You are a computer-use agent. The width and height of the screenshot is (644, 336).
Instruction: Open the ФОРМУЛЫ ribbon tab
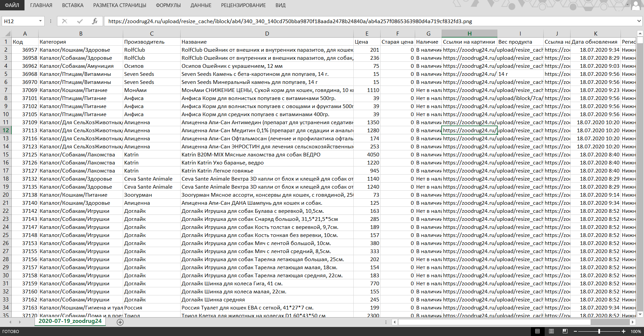pyautogui.click(x=168, y=5)
